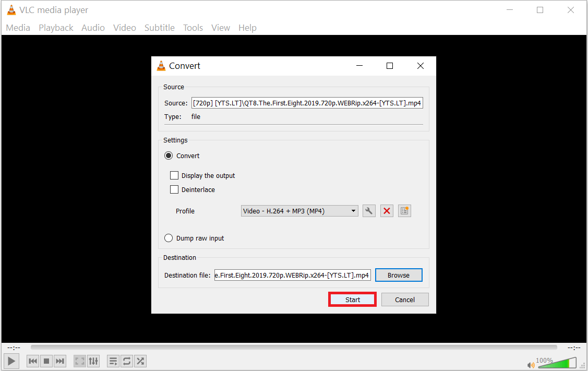The image size is (588, 371).
Task: Close the Convert dialog
Action: 421,66
